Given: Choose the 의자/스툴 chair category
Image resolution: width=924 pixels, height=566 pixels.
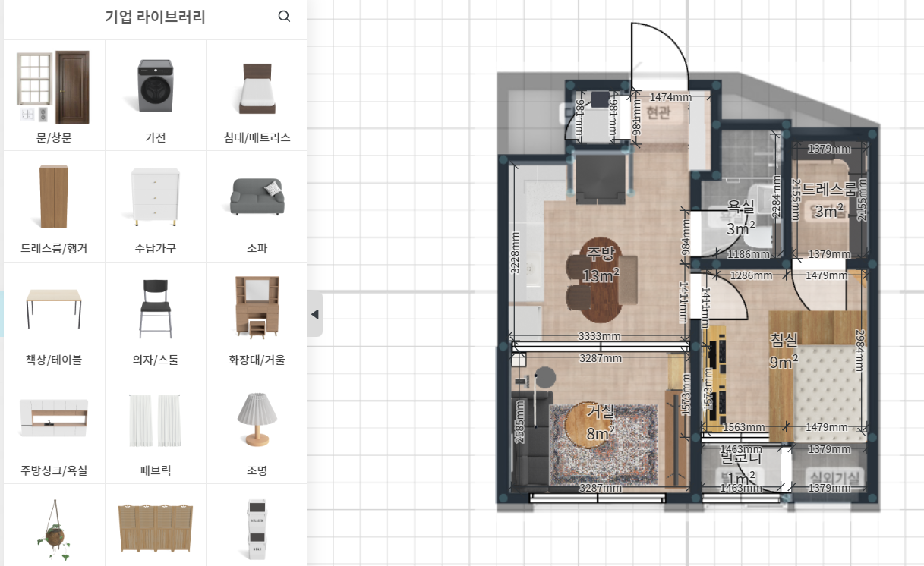Looking at the screenshot, I should 156,317.
